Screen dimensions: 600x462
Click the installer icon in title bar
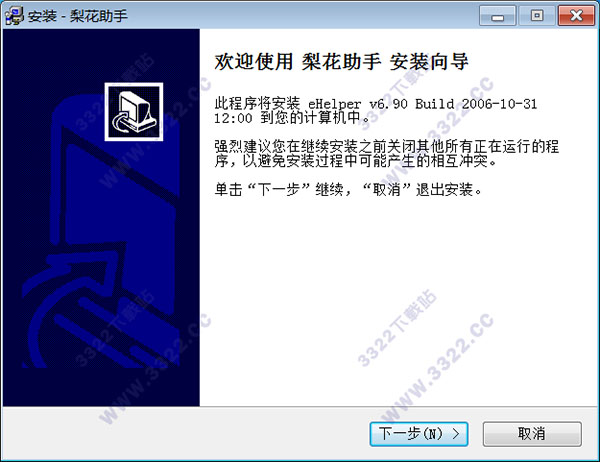[x=14, y=16]
